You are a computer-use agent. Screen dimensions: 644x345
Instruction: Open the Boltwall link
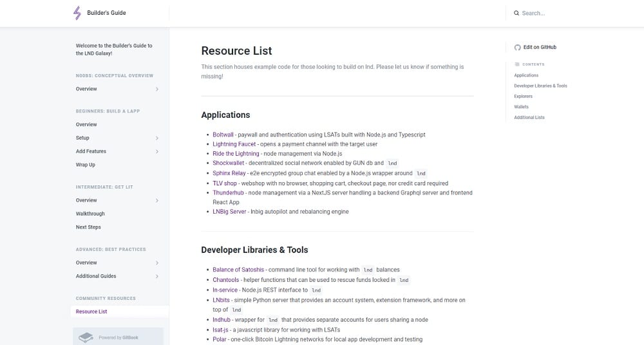coord(223,135)
